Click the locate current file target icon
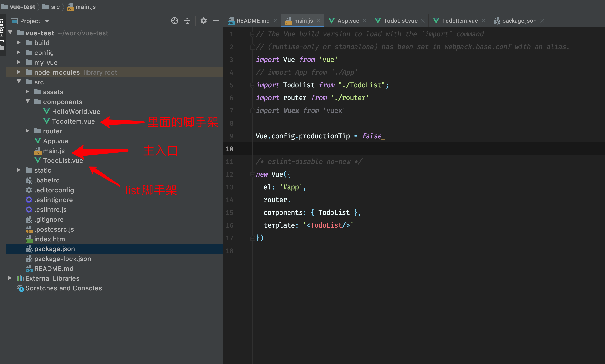The height and width of the screenshot is (364, 605). 174,21
